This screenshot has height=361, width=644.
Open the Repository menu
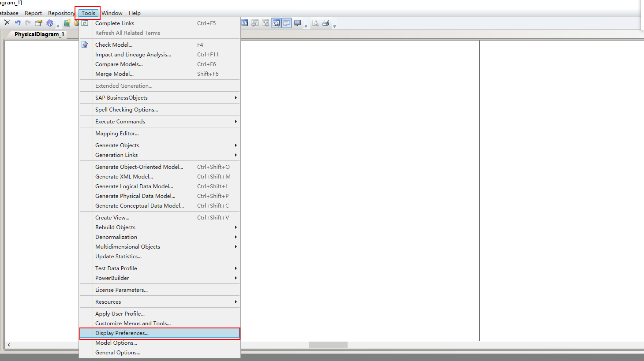[x=61, y=13]
